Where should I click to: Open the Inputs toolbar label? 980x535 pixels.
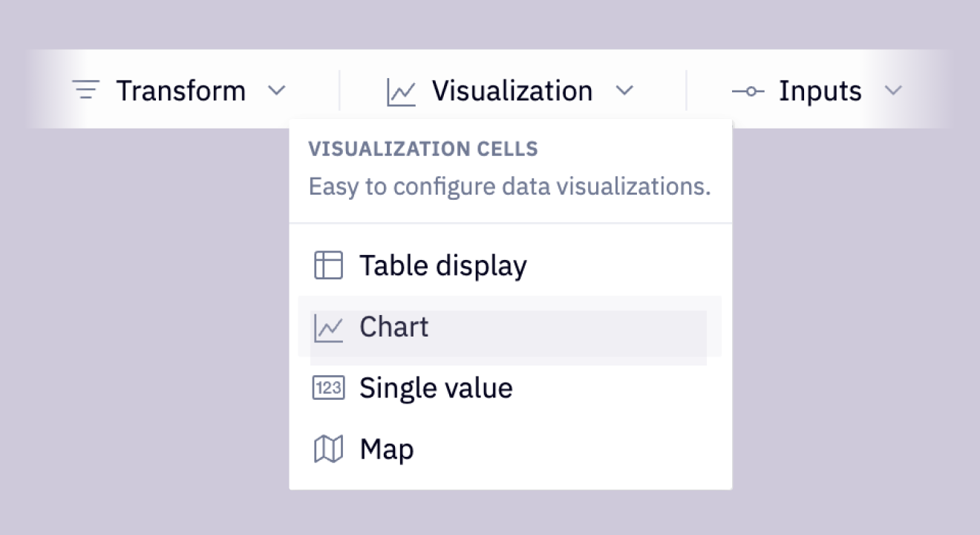(820, 91)
